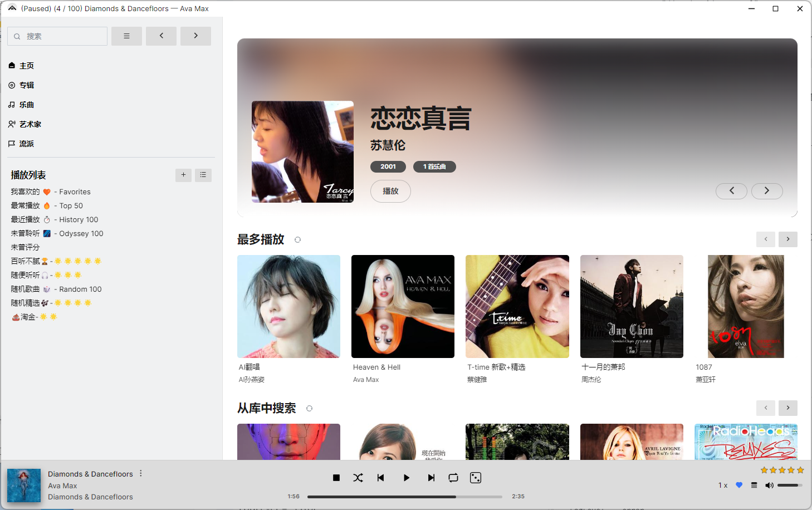
Task: Toggle sidebar with hamburger menu button
Action: pos(126,36)
